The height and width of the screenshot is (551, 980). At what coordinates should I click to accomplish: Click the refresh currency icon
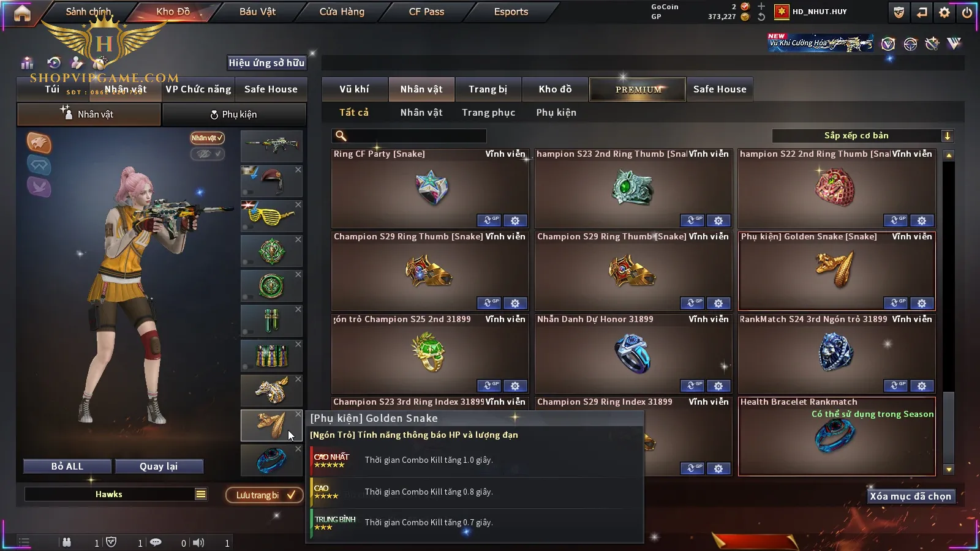click(x=761, y=17)
